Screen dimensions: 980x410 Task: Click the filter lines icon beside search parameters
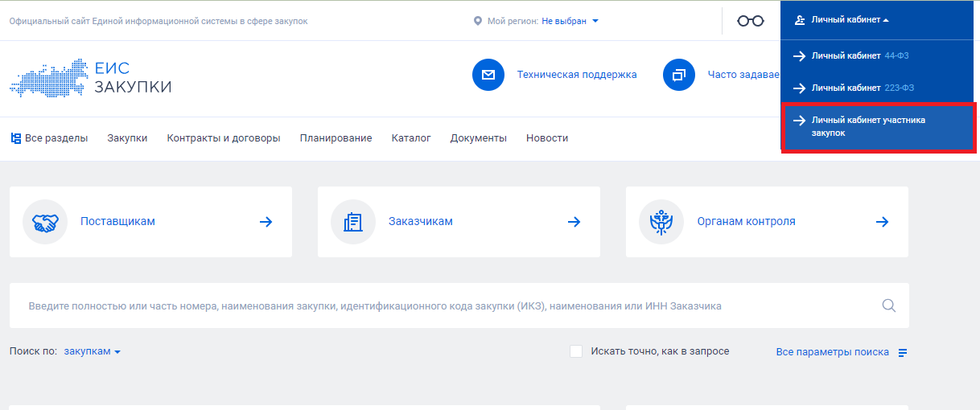click(x=902, y=353)
